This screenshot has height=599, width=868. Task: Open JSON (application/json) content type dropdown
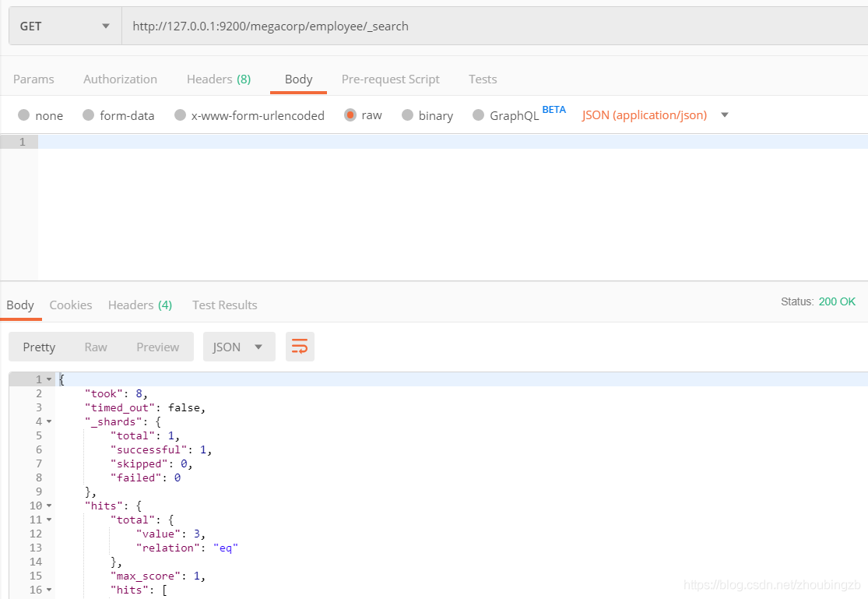[x=655, y=115]
